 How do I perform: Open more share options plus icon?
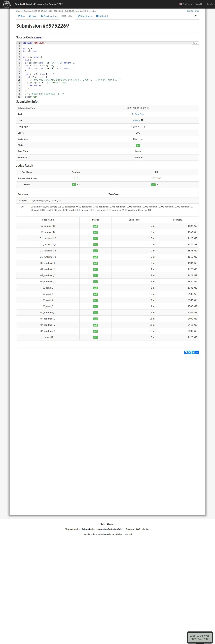click(x=197, y=352)
